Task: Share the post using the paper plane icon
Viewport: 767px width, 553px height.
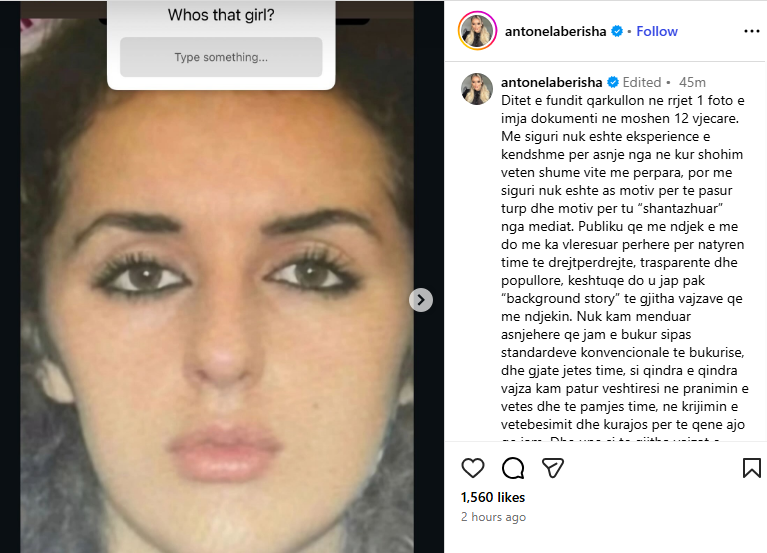Action: pos(553,468)
